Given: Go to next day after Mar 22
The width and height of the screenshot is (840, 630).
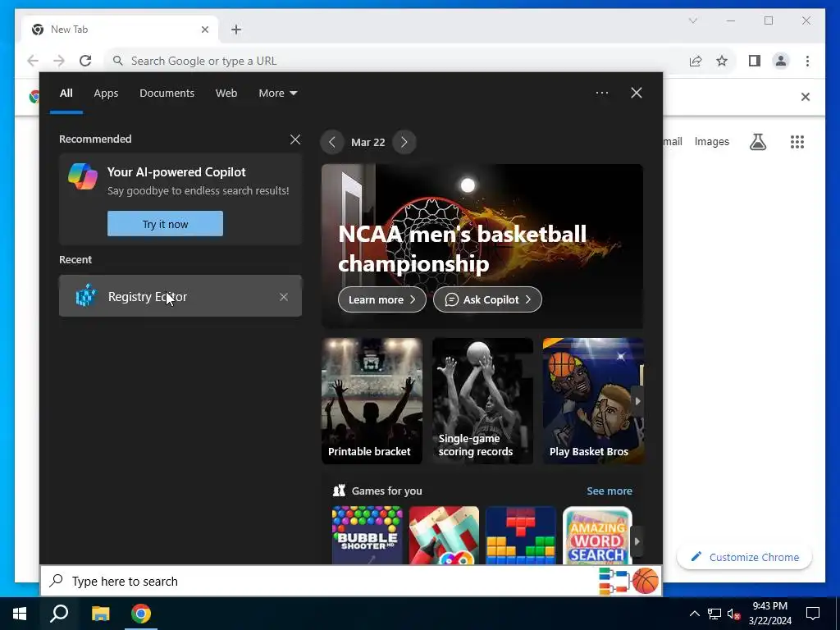Looking at the screenshot, I should click(404, 142).
